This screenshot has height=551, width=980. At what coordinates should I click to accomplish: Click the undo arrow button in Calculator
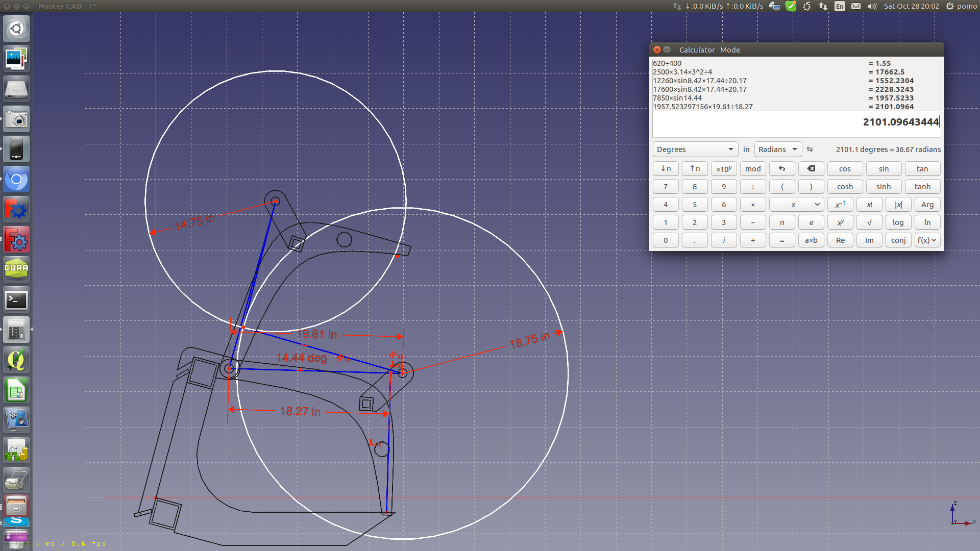pyautogui.click(x=781, y=169)
